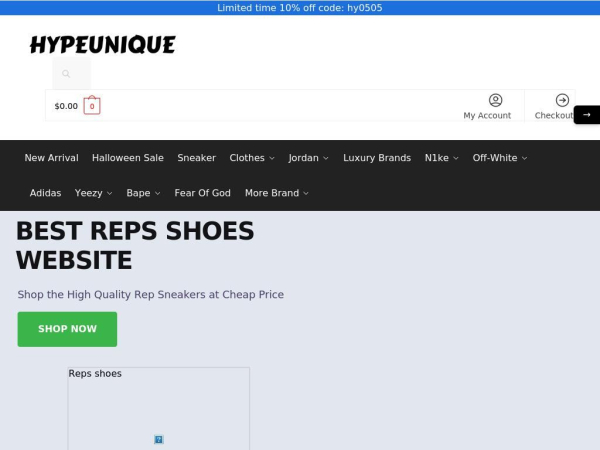Go to the Adidas category
This screenshot has width=600, height=450.
point(46,193)
